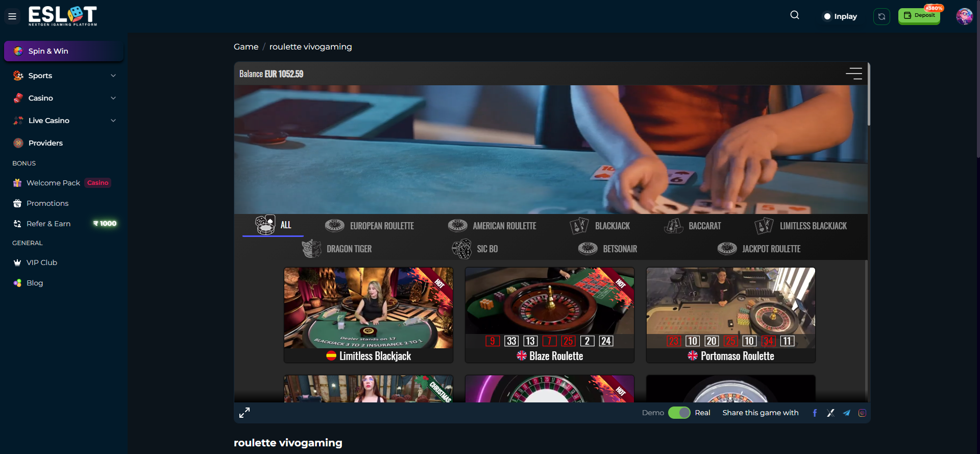Click the Promotions icon
980x454 pixels.
click(17, 203)
